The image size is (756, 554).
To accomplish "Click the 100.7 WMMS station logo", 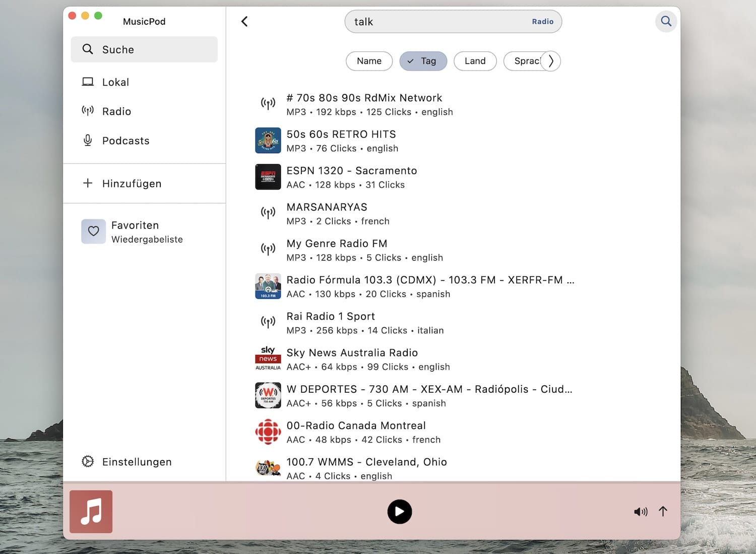I will coord(268,468).
